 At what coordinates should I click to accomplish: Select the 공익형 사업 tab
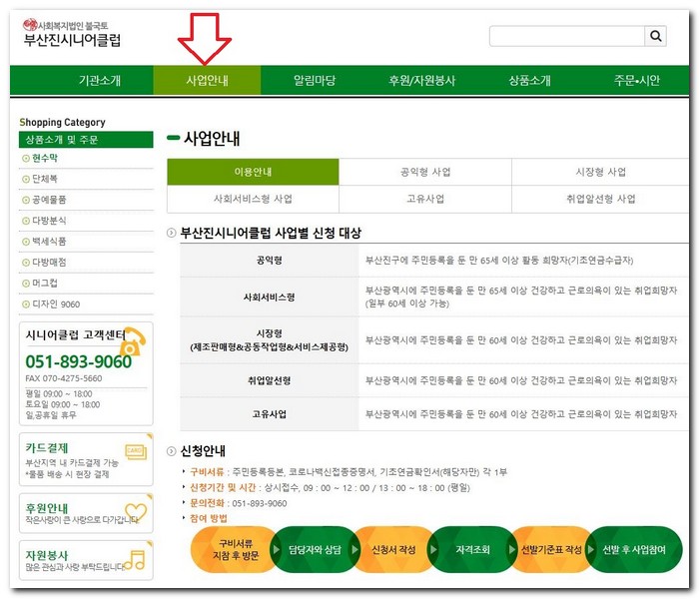tap(425, 172)
